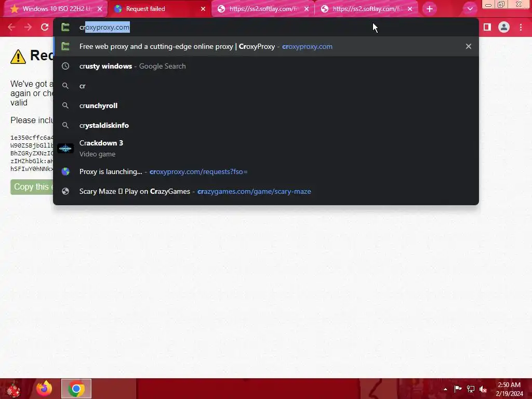The image size is (532, 399).
Task: Close the Request failed tab
Action: click(203, 9)
